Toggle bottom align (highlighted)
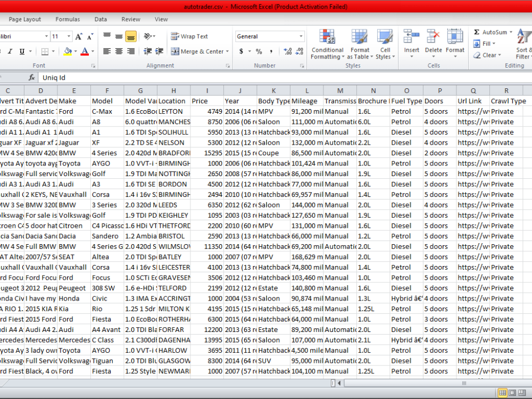The image size is (532, 399). point(131,36)
